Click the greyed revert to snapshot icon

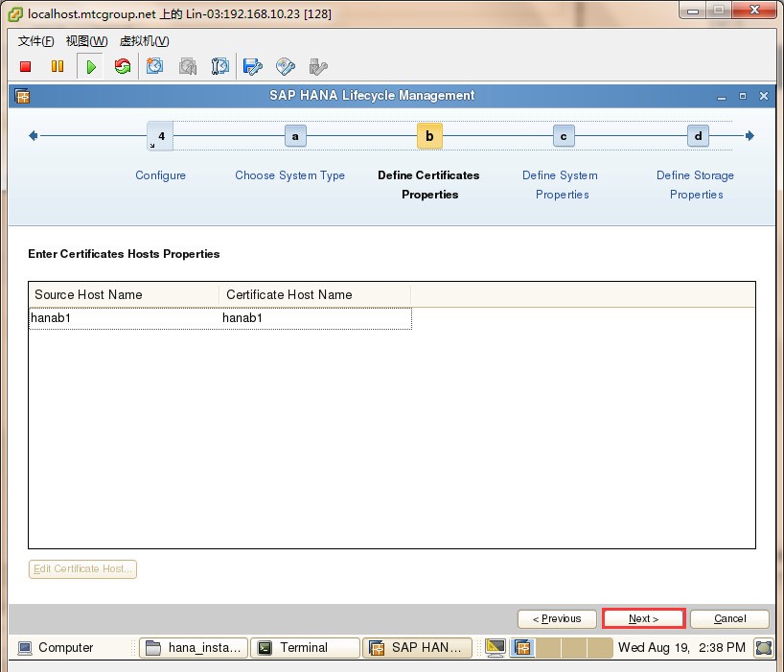click(x=188, y=66)
